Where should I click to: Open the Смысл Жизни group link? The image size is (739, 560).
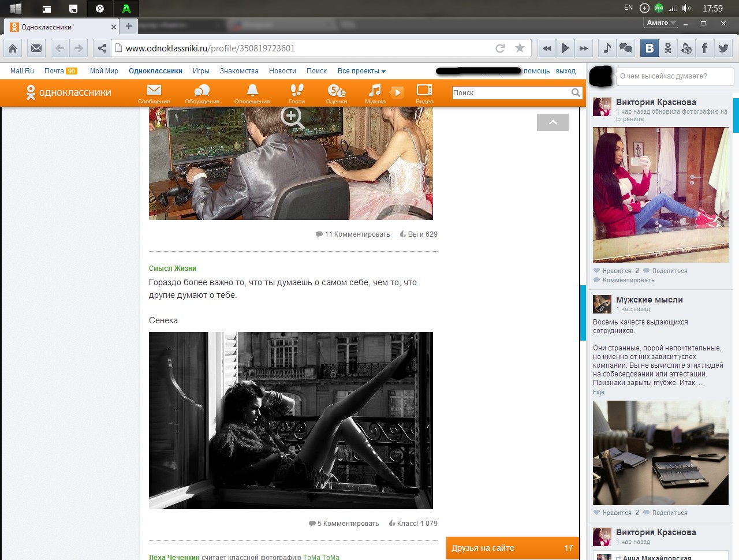(173, 268)
